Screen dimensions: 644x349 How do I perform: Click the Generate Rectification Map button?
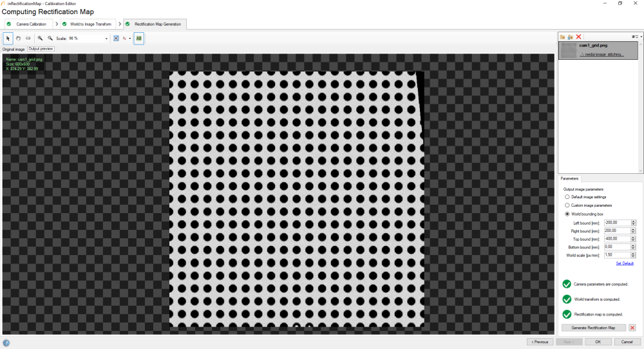pos(593,328)
